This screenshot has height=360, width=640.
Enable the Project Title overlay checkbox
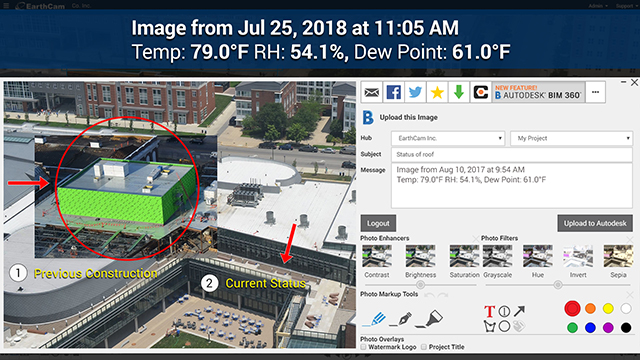pyautogui.click(x=424, y=347)
